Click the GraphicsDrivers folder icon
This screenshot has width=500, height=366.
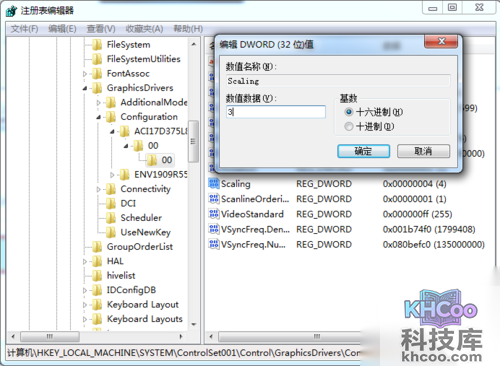[x=97, y=88]
